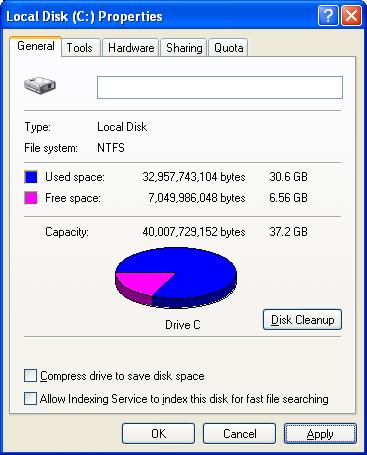Screen dimensions: 367x455
Task: Click the blue Used space color box
Action: (31, 177)
